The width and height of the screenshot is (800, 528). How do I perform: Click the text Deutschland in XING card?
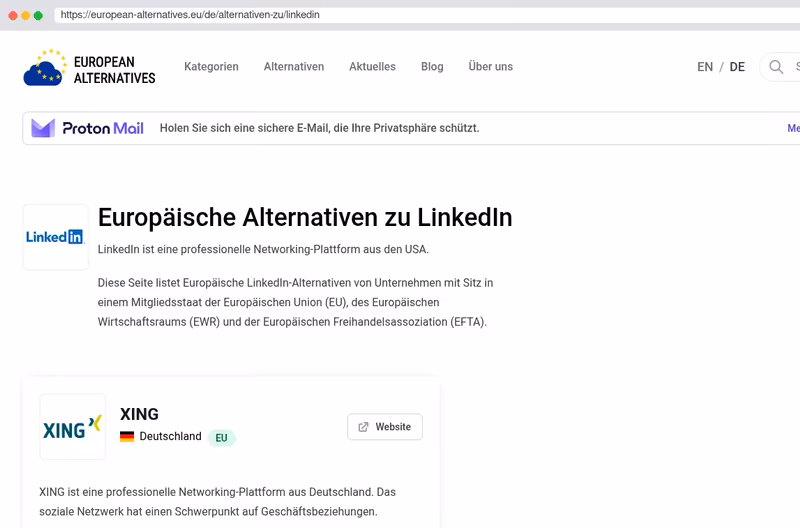(170, 437)
